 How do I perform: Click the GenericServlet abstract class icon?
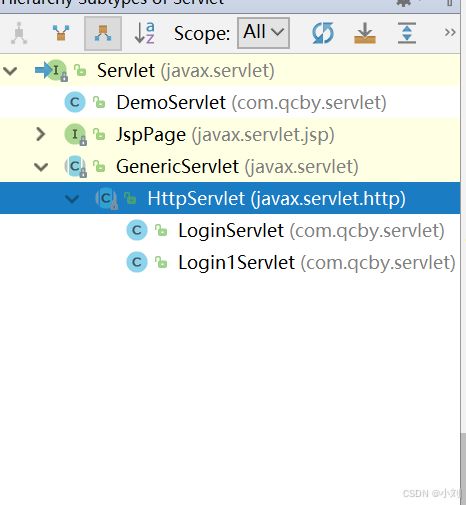pos(75,166)
